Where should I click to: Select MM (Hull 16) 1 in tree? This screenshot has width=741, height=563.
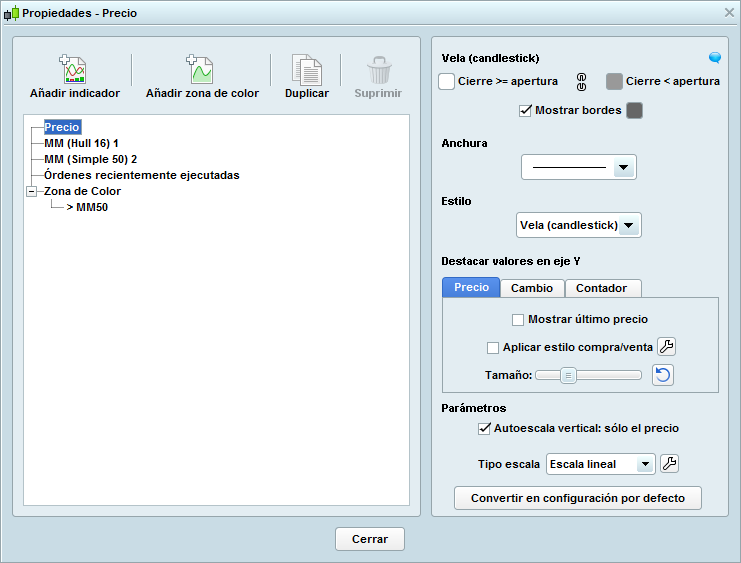click(81, 143)
